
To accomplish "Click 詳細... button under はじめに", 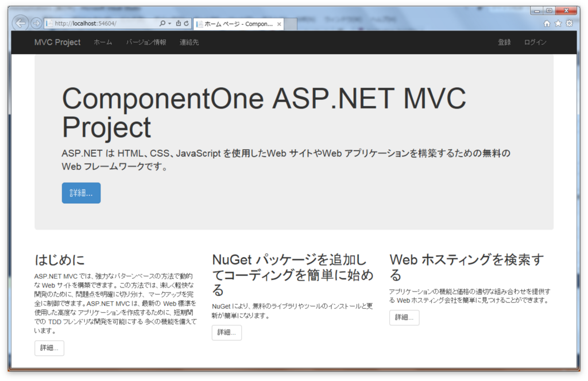I will coord(49,348).
